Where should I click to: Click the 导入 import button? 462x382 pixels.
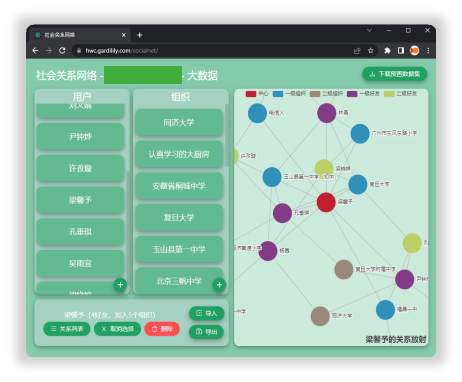tap(206, 313)
